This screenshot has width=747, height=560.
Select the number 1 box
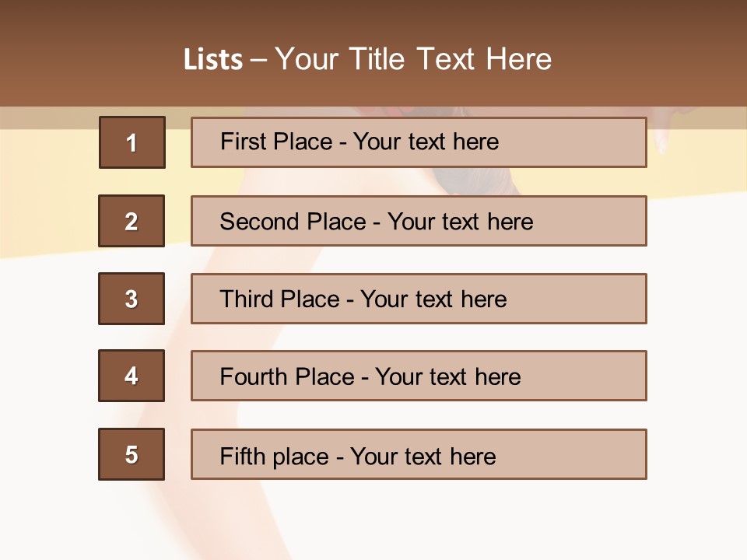click(x=132, y=142)
